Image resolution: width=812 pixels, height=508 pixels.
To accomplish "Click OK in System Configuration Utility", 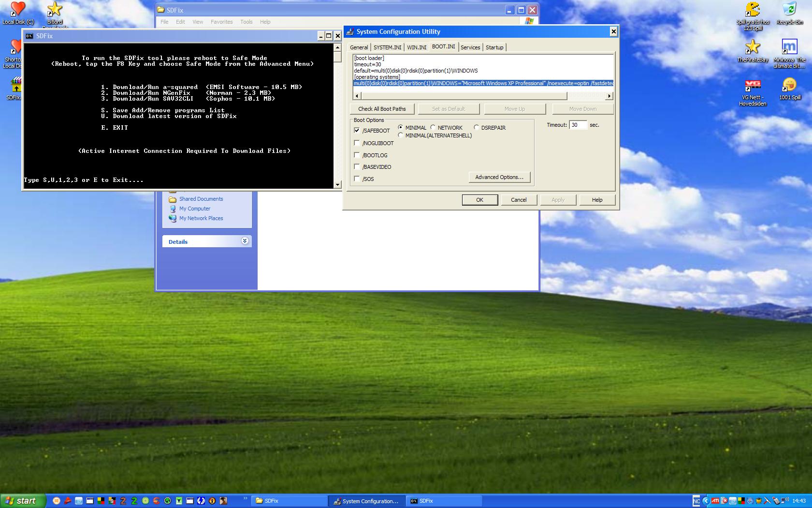I will 479,200.
